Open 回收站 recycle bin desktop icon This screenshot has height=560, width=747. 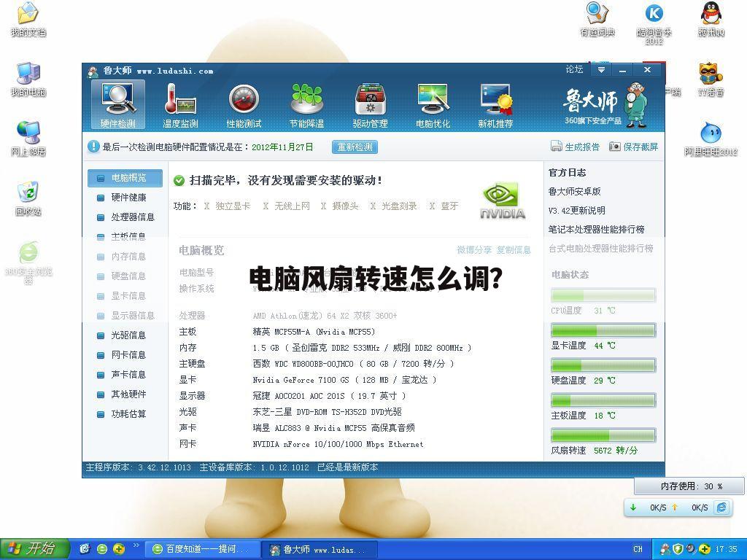tap(28, 198)
